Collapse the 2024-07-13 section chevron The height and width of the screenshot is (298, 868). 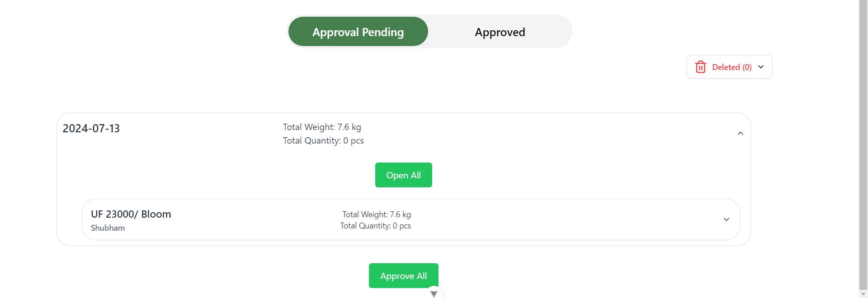point(740,133)
